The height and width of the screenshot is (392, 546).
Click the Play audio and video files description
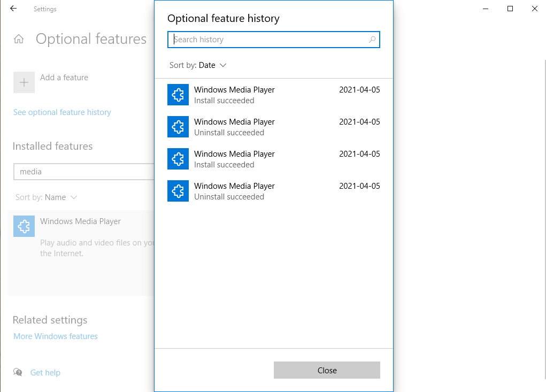coord(97,248)
